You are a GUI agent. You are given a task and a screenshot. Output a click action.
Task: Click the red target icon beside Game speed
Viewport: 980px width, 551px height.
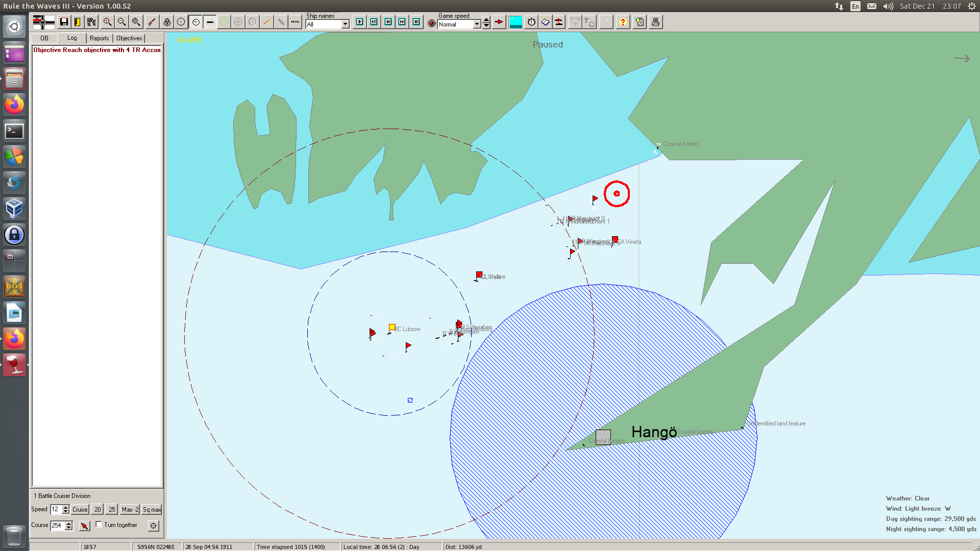432,23
